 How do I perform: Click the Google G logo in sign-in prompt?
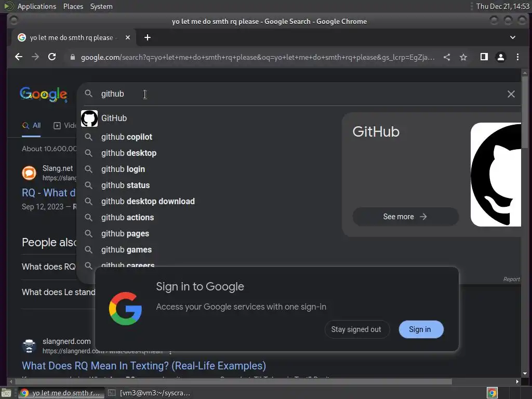click(125, 309)
